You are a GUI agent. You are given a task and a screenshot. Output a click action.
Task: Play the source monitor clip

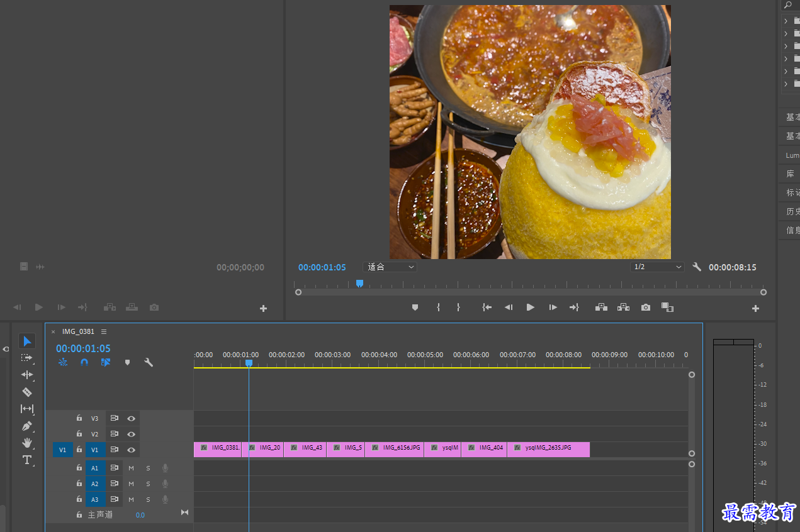pos(39,308)
